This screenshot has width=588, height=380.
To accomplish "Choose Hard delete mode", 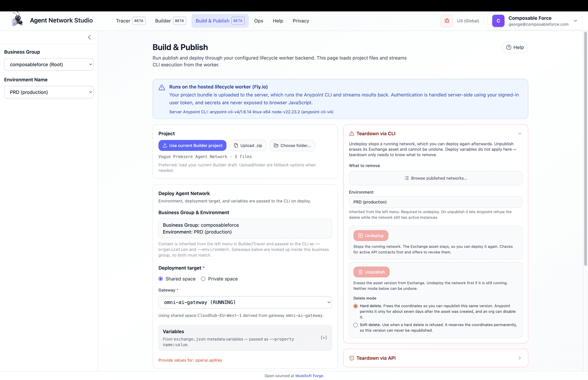I will pyautogui.click(x=355, y=306).
